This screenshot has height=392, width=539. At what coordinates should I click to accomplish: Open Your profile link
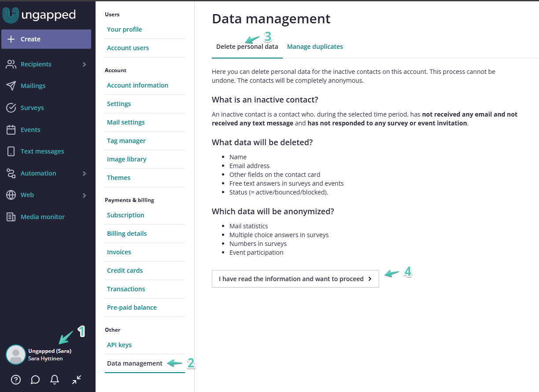(x=125, y=29)
